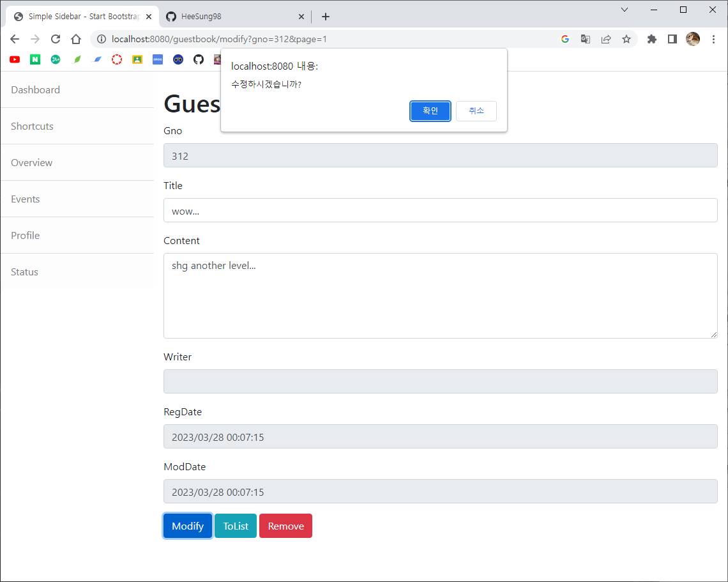
Task: Open the GitHub bookmark in bookmarks bar
Action: 199,59
